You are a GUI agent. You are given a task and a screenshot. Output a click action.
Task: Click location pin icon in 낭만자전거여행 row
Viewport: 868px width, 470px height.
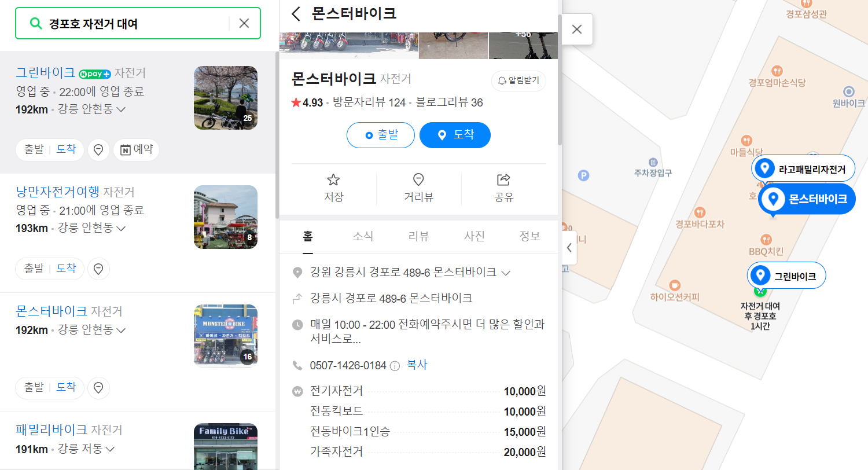98,269
